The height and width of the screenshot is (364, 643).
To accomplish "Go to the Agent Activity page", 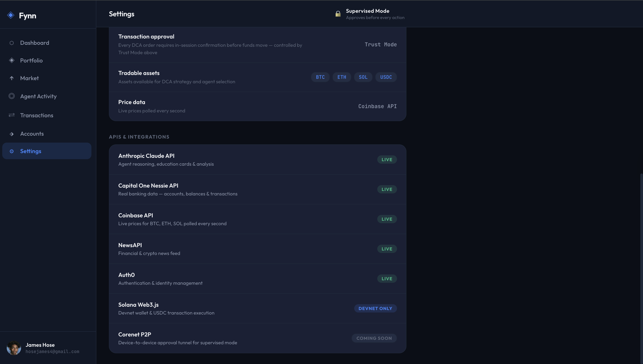I will pos(38,96).
